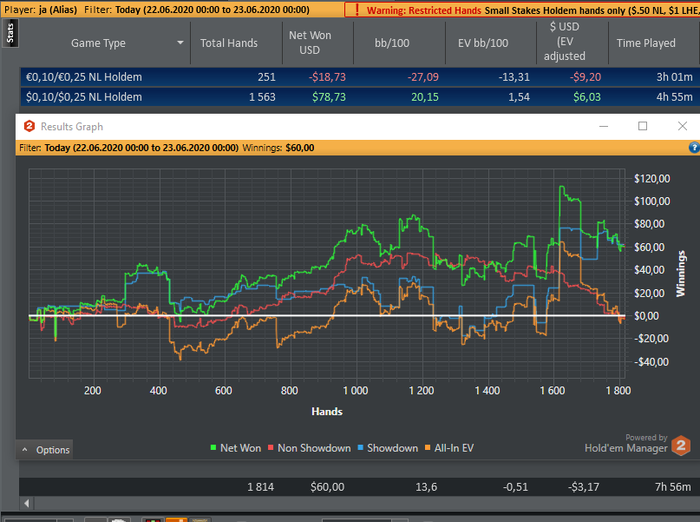
Task: Click the horizontal scrollbar left arrow
Action: [27, 503]
